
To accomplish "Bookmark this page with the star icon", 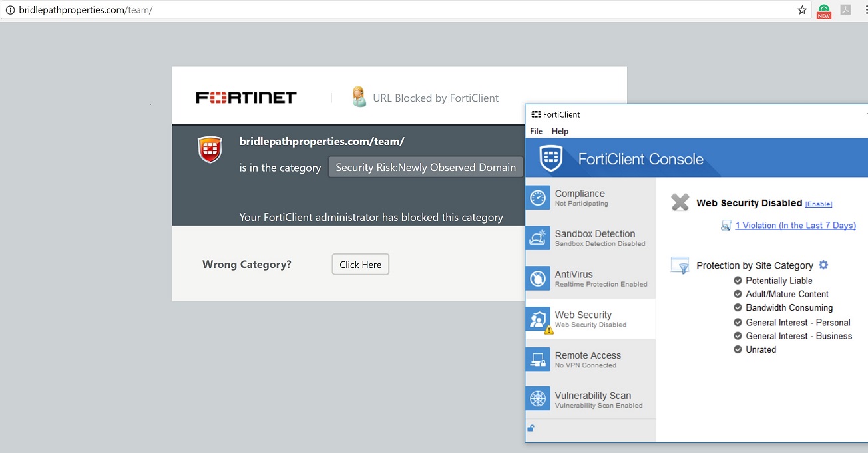I will [x=802, y=10].
